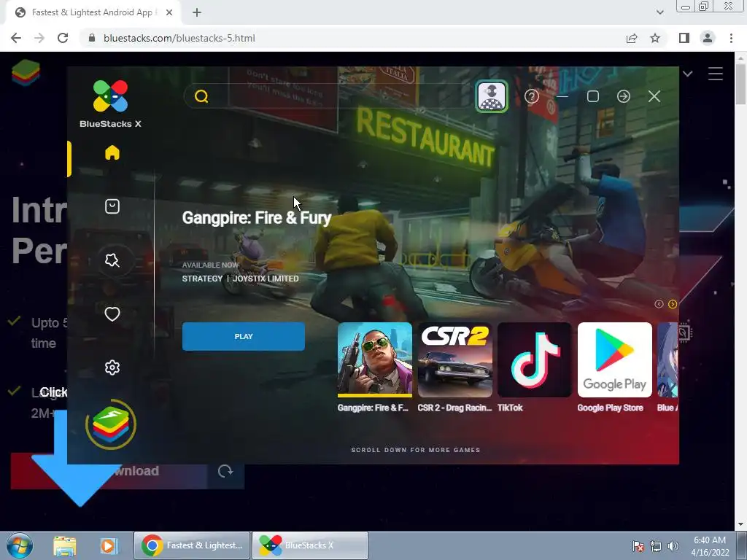Click the network tray icon

tap(656, 545)
